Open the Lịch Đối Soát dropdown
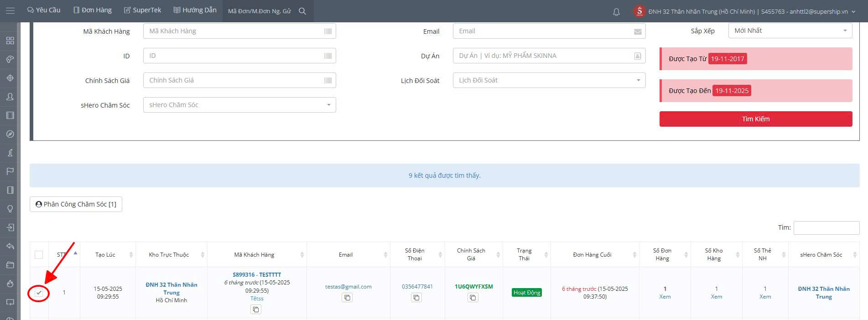 point(549,80)
